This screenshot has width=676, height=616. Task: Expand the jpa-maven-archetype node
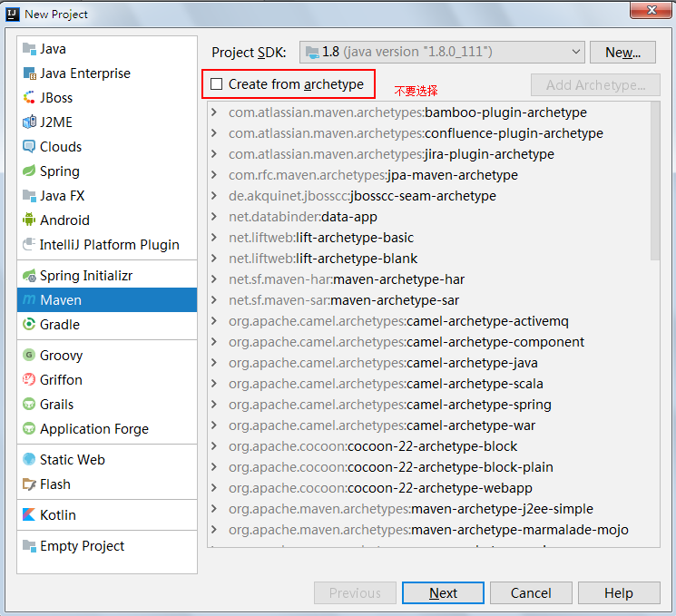[x=214, y=175]
